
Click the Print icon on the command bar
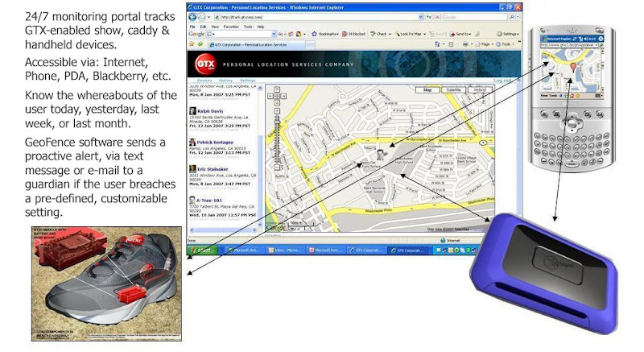tap(465, 44)
